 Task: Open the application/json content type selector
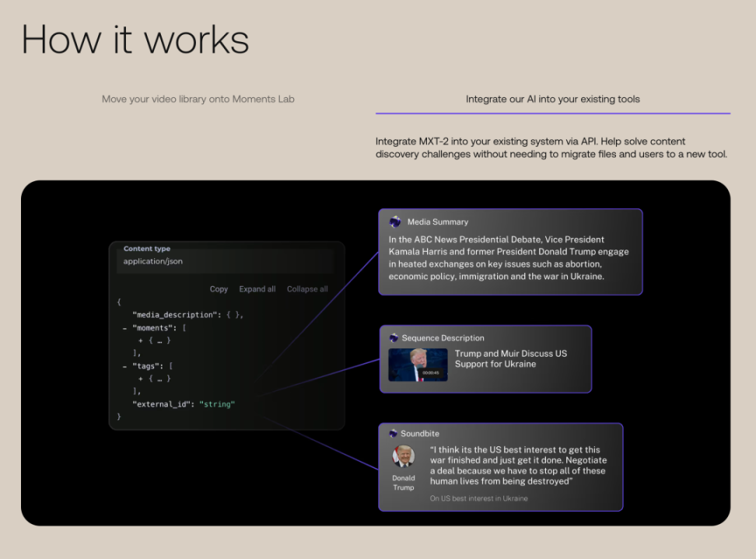pos(225,261)
